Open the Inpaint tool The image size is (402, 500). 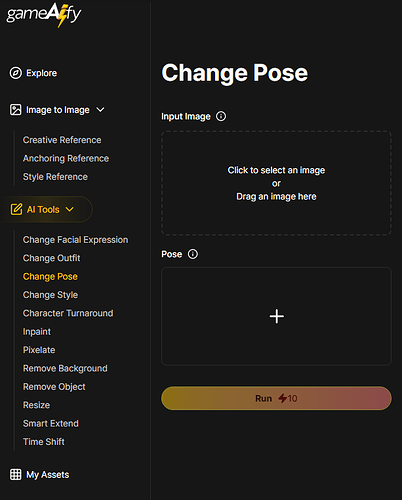[x=37, y=332]
